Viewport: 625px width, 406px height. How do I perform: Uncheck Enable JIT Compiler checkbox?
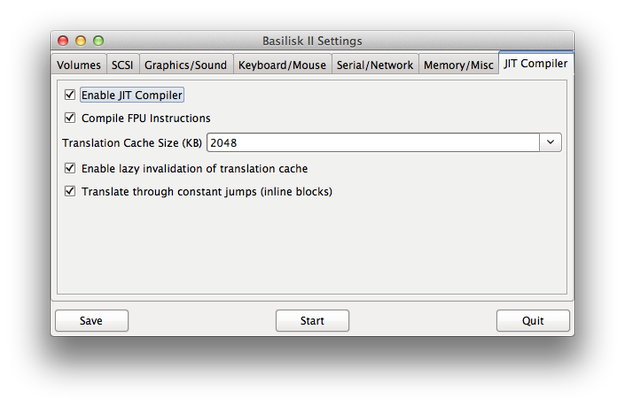(70, 95)
